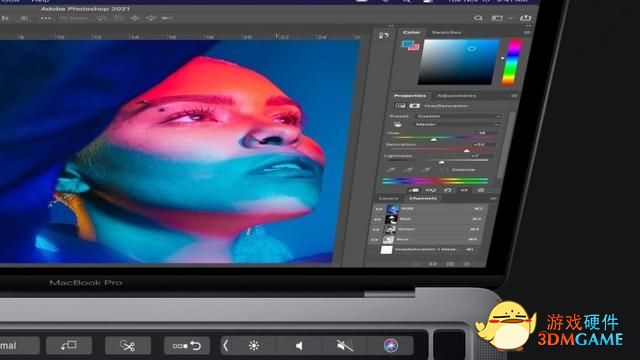Image resolution: width=640 pixels, height=360 pixels.
Task: Click the share icon in the options bar
Action: tap(526, 18)
